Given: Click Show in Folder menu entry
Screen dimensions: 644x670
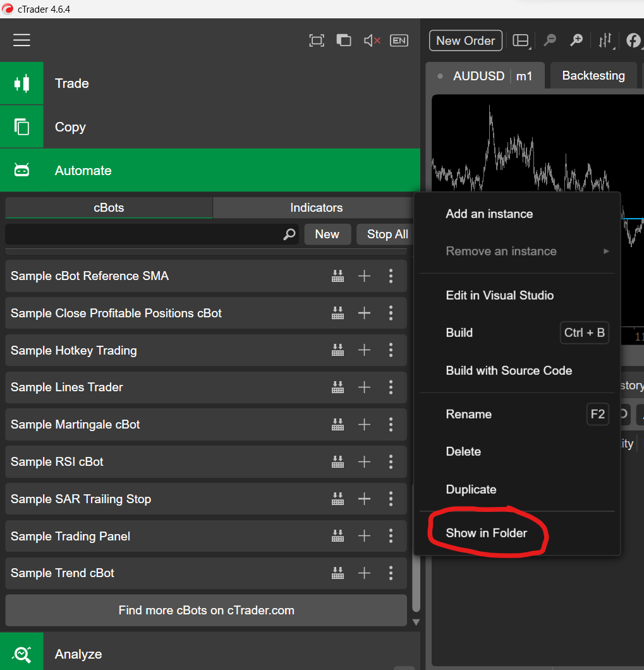Looking at the screenshot, I should (x=517, y=533).
